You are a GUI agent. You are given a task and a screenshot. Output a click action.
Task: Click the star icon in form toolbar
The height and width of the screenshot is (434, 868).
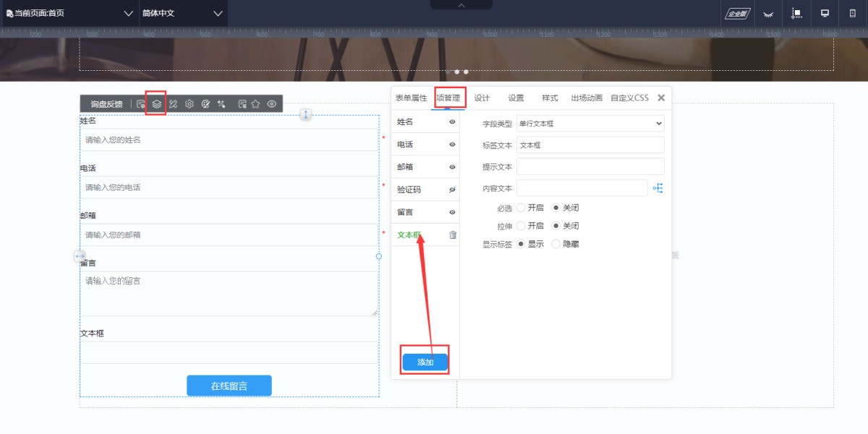(x=255, y=104)
